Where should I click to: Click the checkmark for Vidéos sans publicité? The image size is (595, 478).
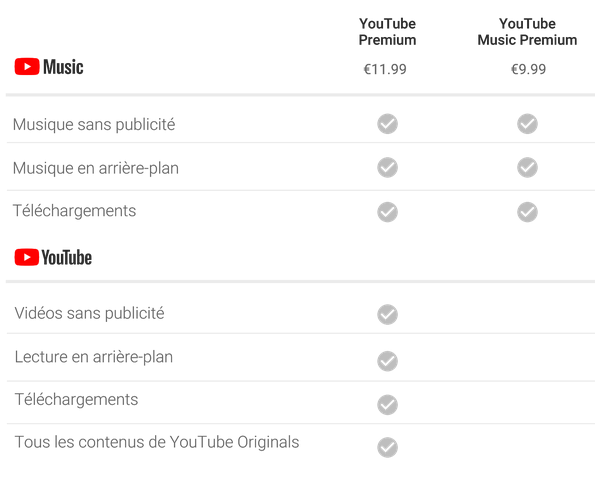point(387,314)
